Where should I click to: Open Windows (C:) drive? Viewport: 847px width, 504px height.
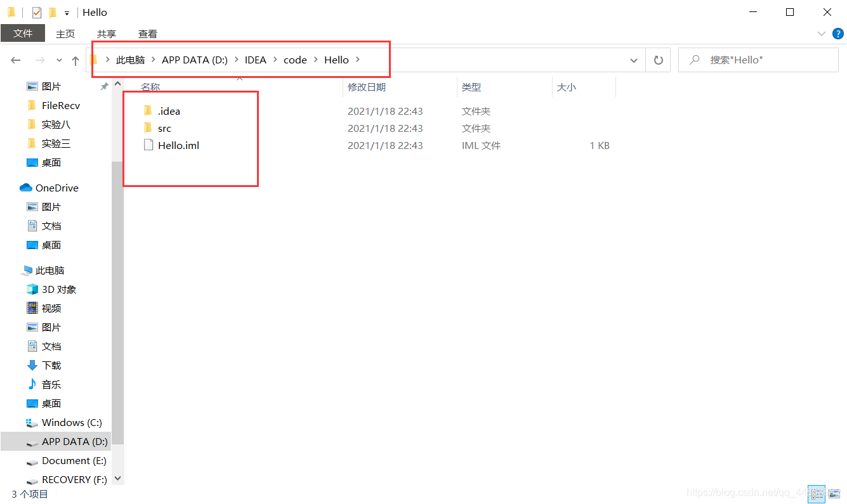[x=72, y=422]
